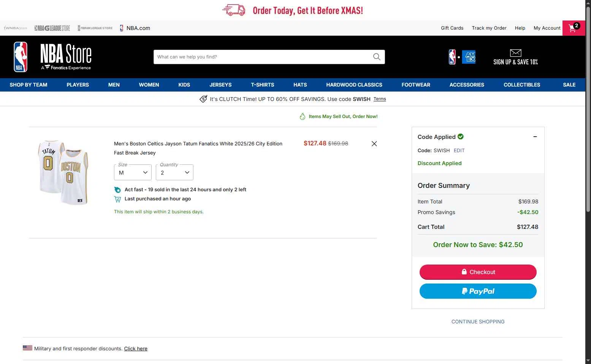This screenshot has width=591, height=364.
Task: Click the promo tag icon beside CLUTCH Time
Action: pos(203,99)
